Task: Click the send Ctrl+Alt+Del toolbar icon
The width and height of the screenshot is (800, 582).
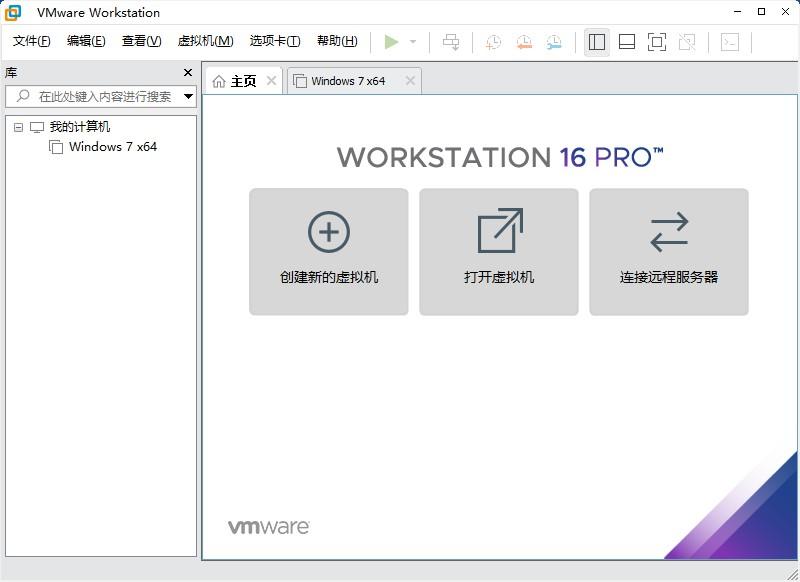Action: (452, 42)
